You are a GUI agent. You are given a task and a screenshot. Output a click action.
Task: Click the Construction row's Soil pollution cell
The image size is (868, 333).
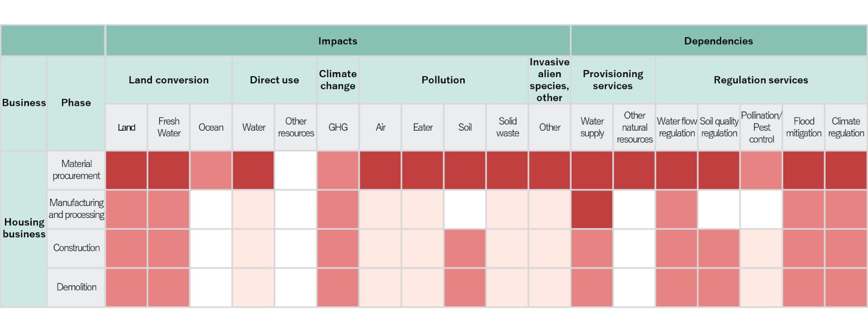(x=465, y=248)
